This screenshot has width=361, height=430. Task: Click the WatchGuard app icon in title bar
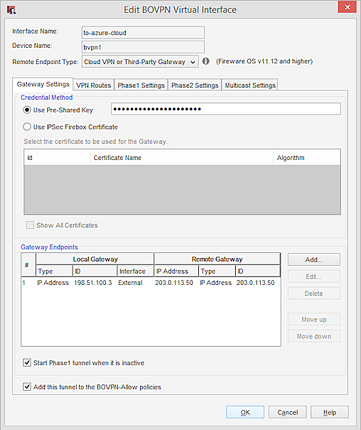point(11,10)
